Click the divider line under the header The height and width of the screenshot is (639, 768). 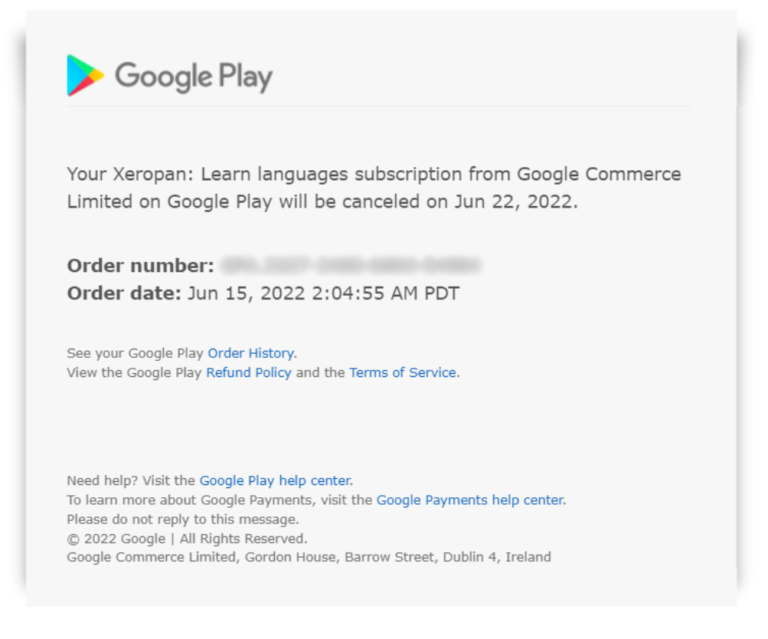click(x=380, y=107)
